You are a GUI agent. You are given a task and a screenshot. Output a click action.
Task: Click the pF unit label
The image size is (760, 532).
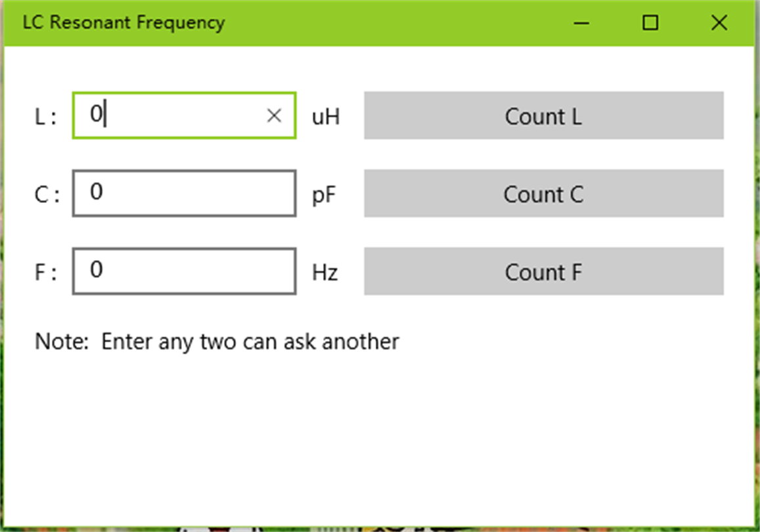click(324, 195)
